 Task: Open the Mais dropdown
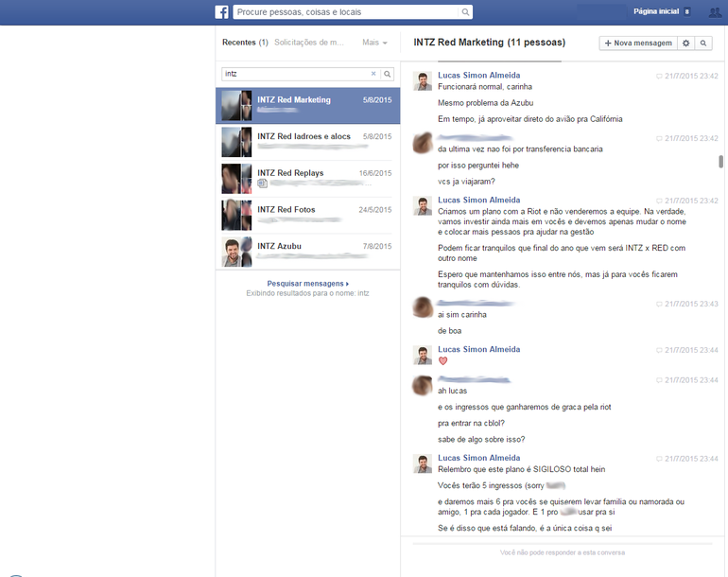pos(374,43)
